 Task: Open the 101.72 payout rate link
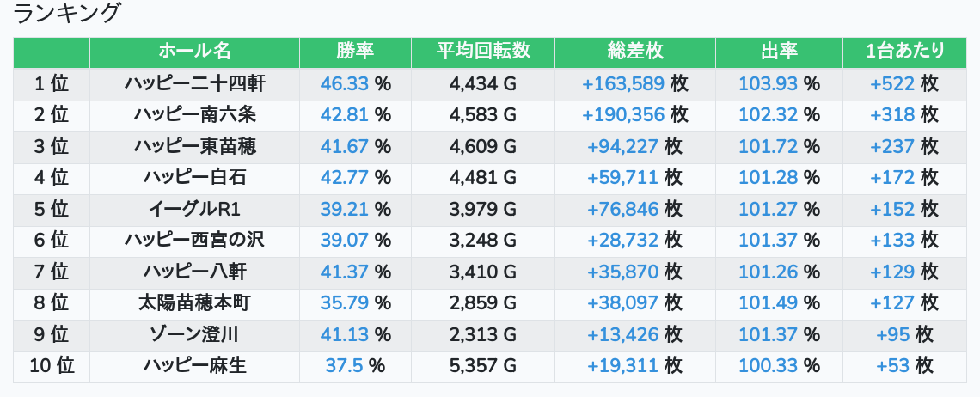(768, 146)
